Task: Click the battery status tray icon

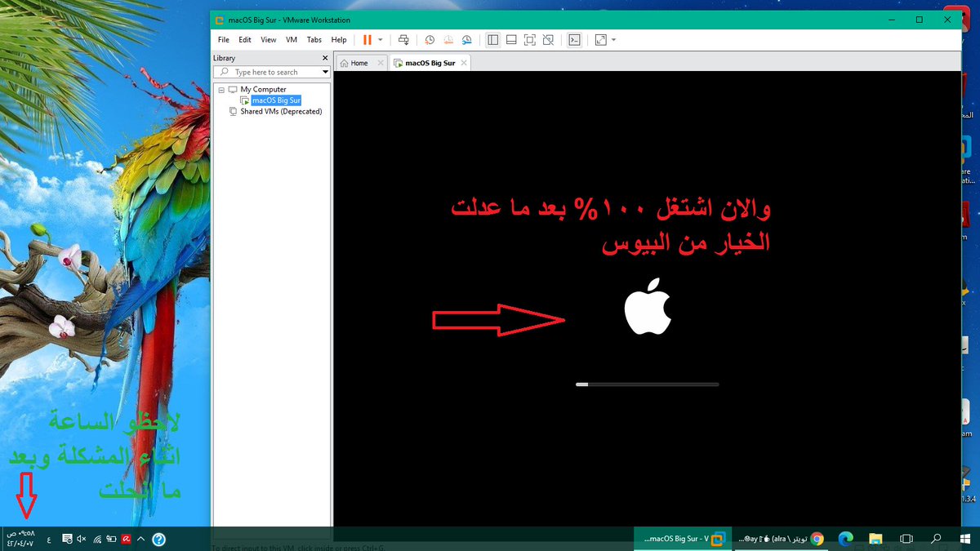Action: pyautogui.click(x=111, y=539)
